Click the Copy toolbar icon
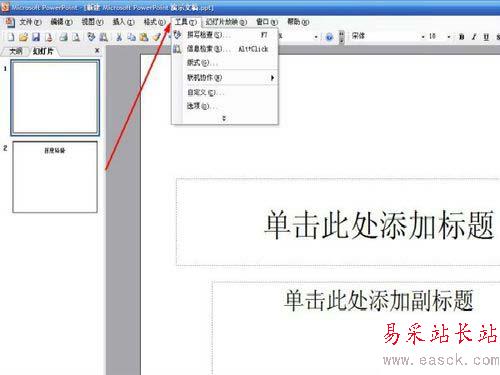The width and height of the screenshot is (500, 375). click(x=132, y=37)
